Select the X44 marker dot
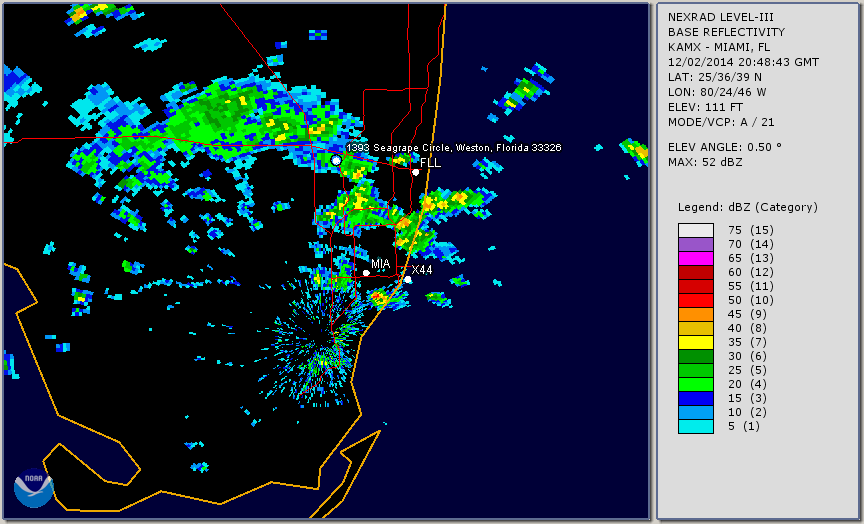 (x=408, y=280)
